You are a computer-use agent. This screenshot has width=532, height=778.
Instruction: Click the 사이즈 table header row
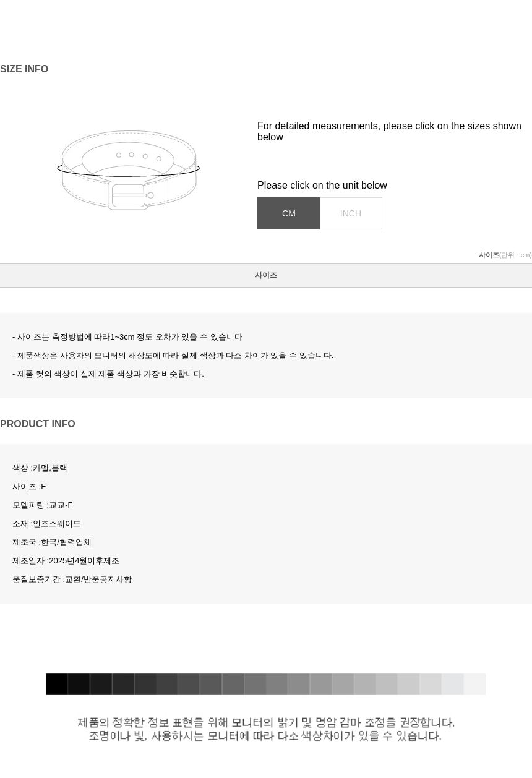[x=266, y=275]
